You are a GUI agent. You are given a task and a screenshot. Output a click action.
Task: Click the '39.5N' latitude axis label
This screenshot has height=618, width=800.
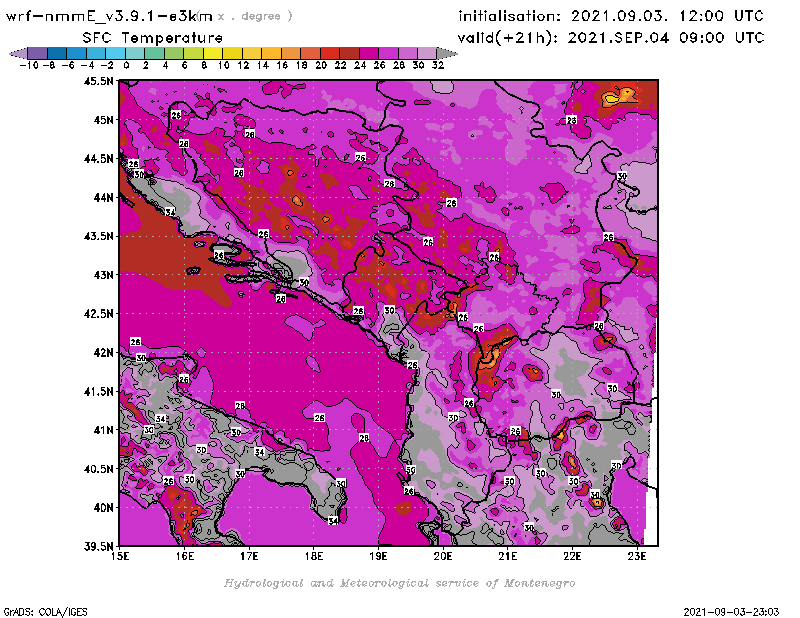coord(98,546)
